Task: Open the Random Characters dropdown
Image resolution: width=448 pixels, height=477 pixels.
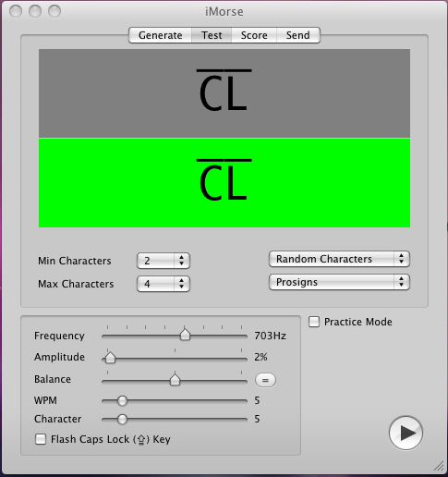Action: point(339,259)
